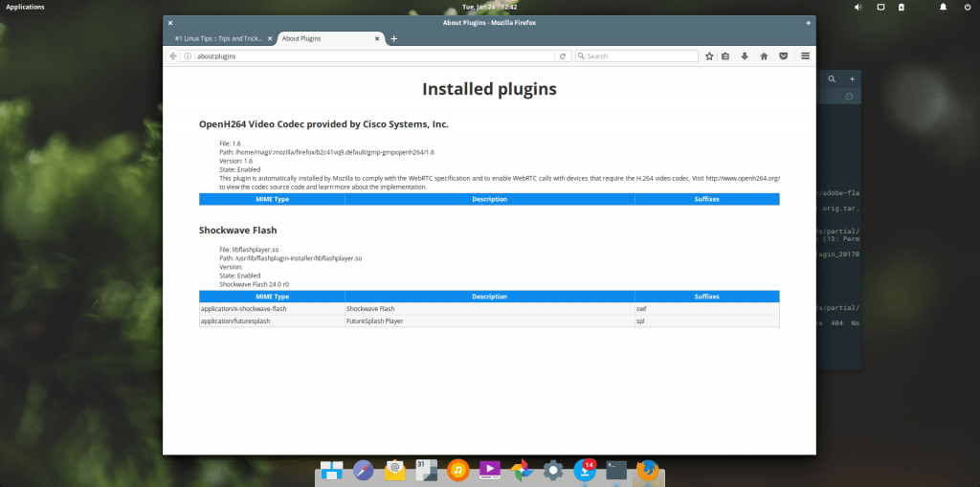980x487 pixels.
Task: Show bookmarks list icon in toolbar
Action: [x=726, y=56]
